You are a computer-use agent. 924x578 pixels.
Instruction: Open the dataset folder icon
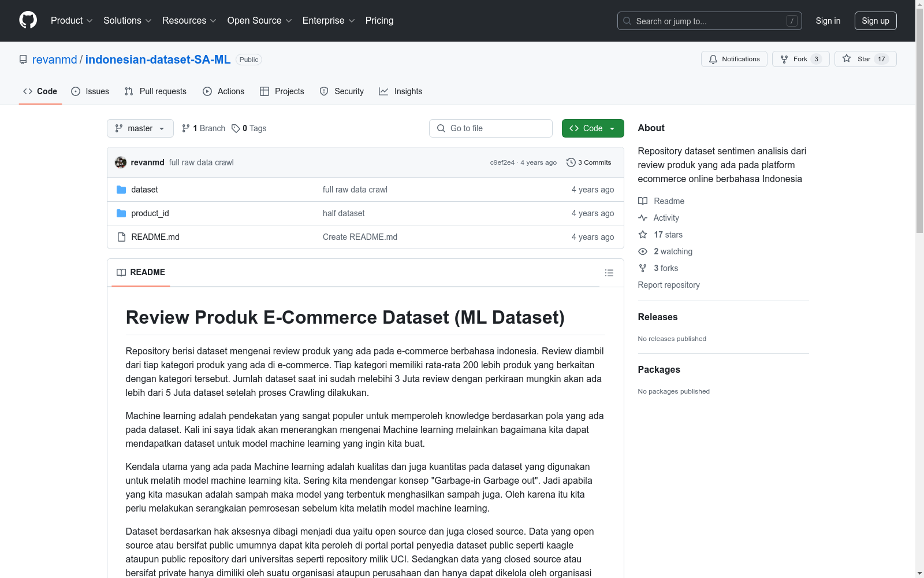click(x=121, y=189)
